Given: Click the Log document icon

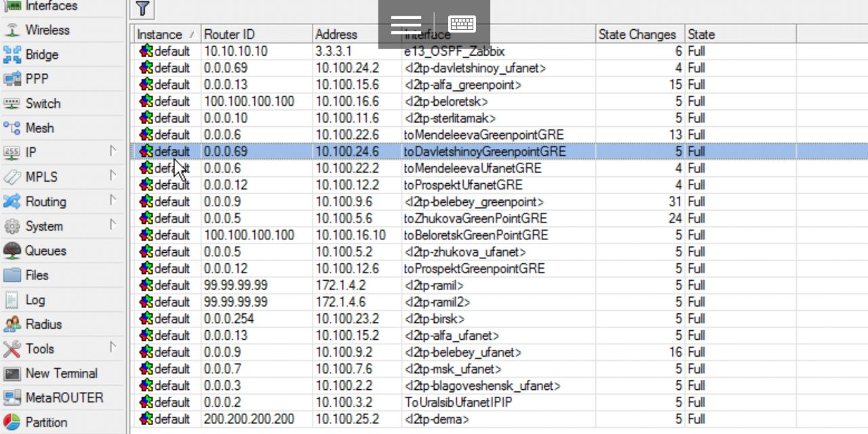Looking at the screenshot, I should [x=12, y=299].
